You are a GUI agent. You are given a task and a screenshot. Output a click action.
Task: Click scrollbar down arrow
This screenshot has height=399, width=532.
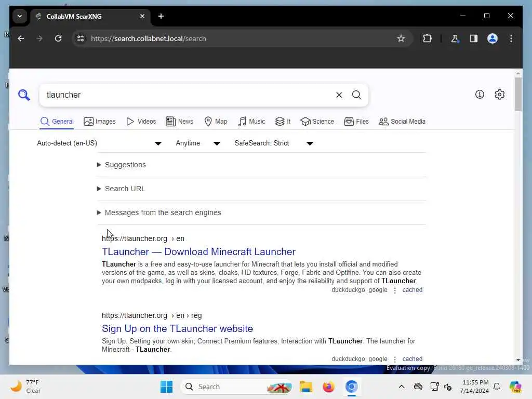[x=518, y=360]
